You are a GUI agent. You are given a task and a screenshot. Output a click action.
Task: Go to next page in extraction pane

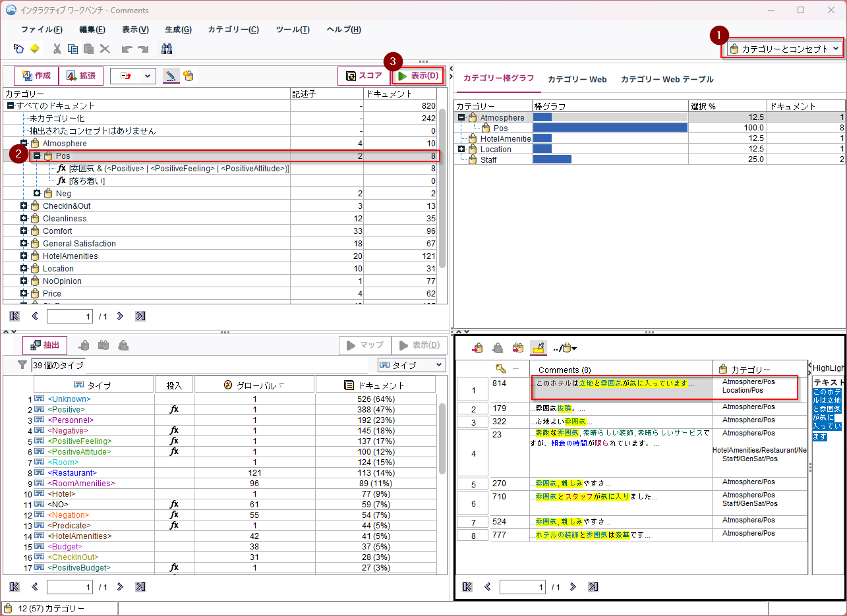click(x=120, y=586)
